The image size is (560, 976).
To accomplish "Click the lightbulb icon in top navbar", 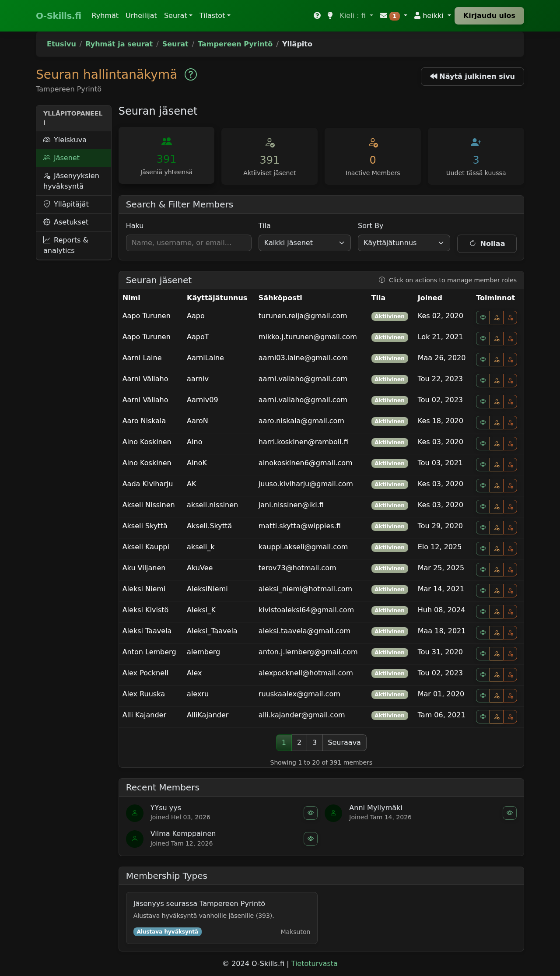I will 330,16.
